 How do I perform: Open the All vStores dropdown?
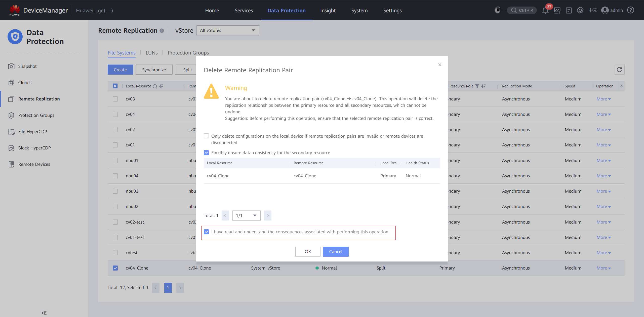tap(228, 30)
